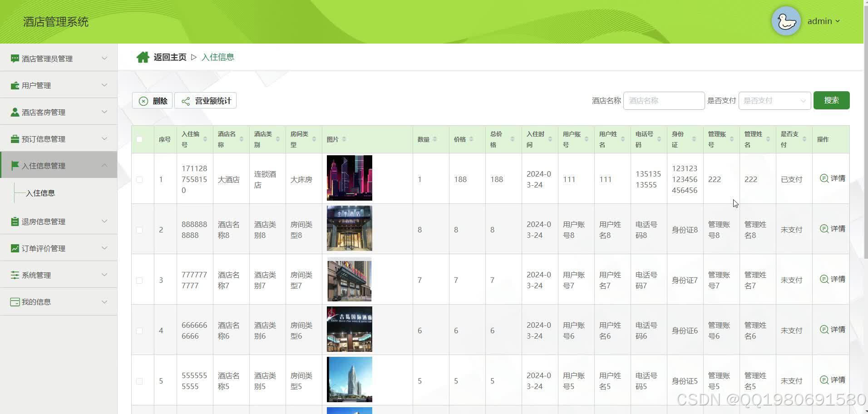Open the neon city thumbnail in row 1
Screen dimensions: 868x414
coord(350,178)
